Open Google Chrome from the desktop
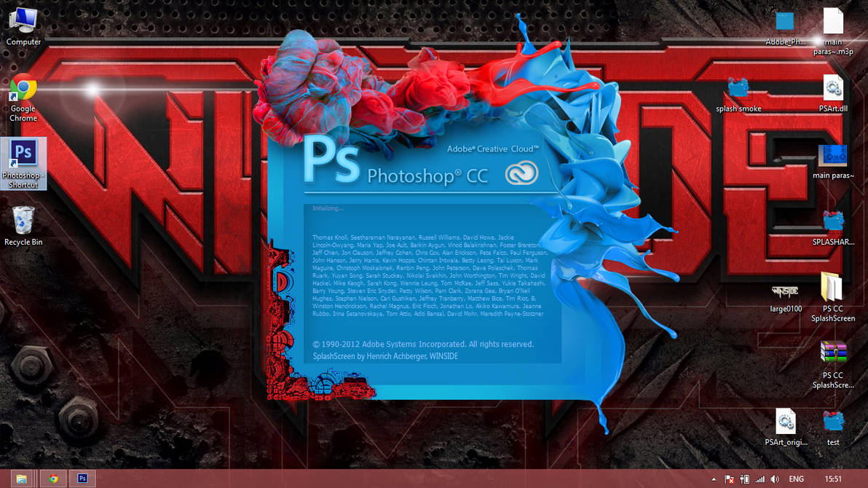868x488 pixels. pos(23,87)
